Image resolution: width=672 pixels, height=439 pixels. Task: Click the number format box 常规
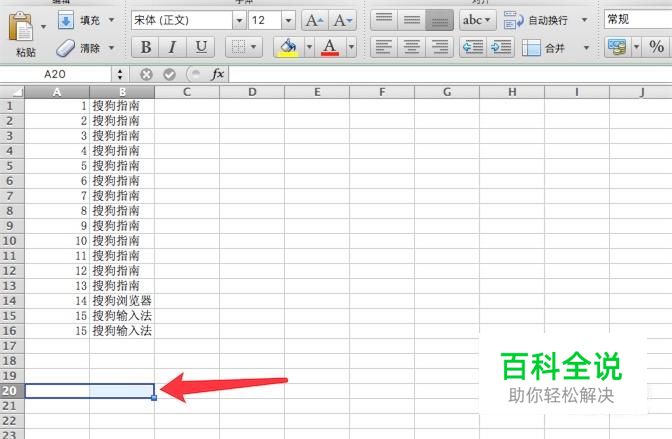(638, 19)
